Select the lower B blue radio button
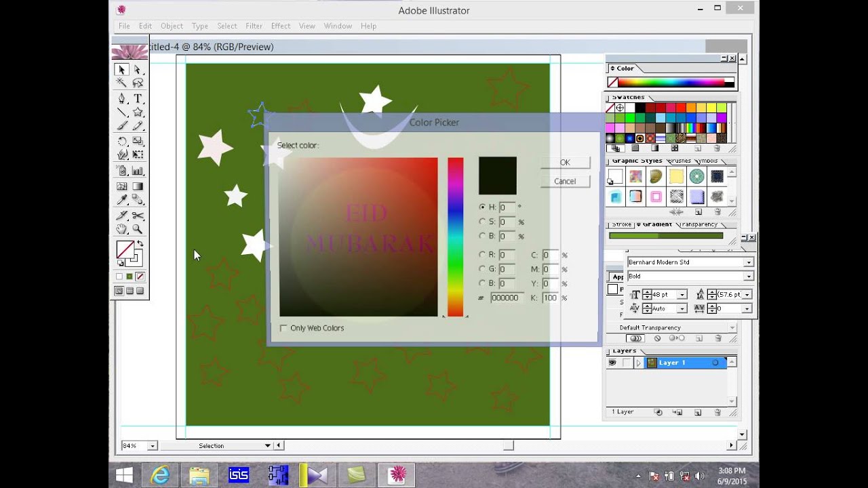Screen dimensions: 868x488 [482, 283]
